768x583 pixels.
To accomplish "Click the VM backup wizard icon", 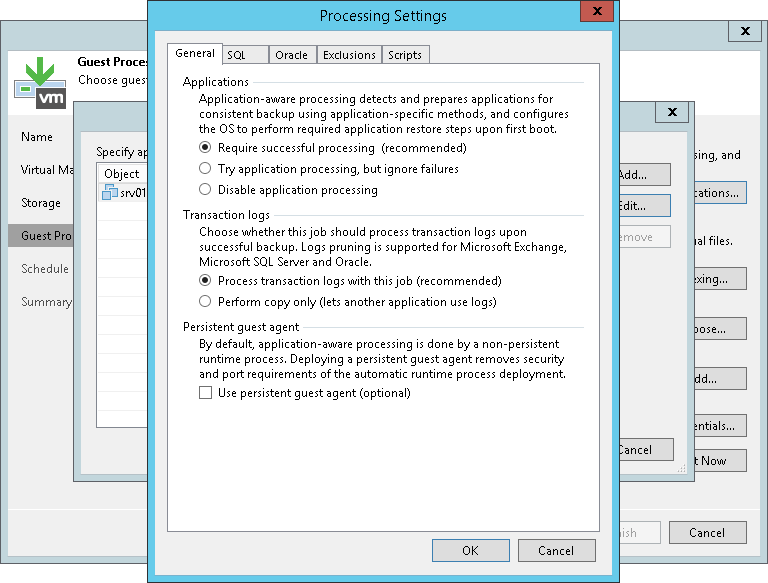I will pos(40,83).
